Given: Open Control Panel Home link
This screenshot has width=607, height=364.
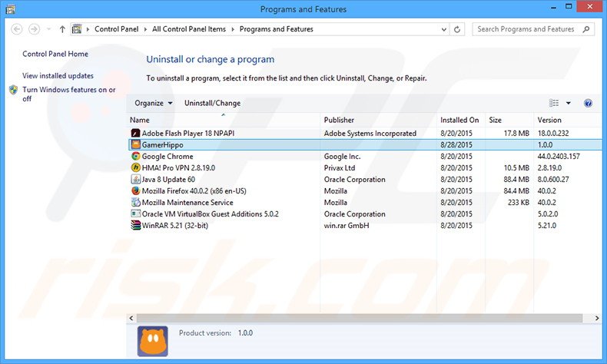Looking at the screenshot, I should 55,55.
